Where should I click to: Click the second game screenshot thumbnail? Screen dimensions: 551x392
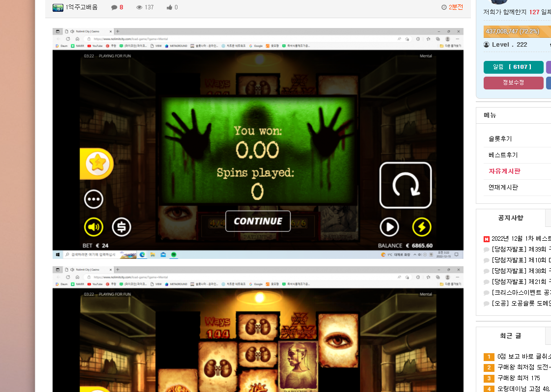coord(258,329)
